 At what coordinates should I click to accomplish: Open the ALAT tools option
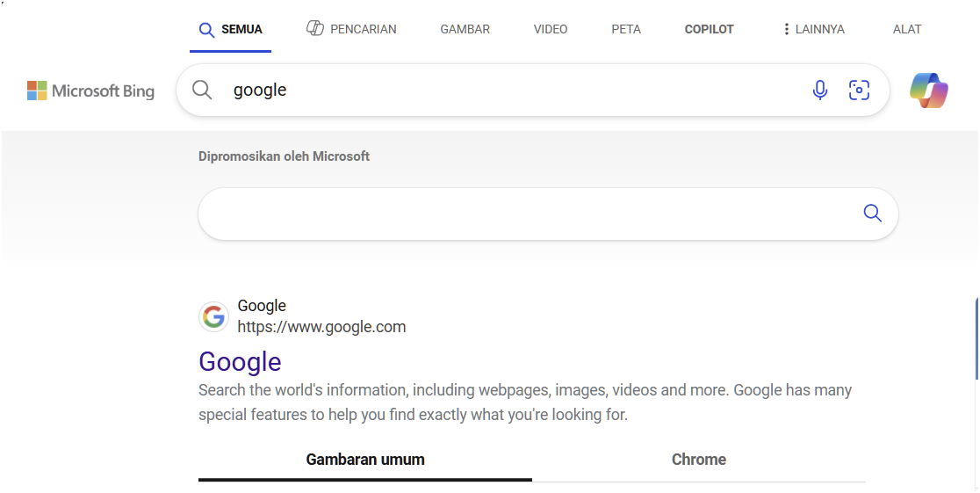(907, 29)
